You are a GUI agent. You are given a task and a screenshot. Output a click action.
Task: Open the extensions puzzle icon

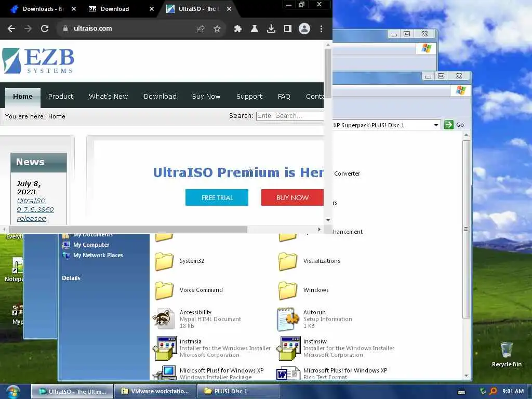(x=238, y=29)
